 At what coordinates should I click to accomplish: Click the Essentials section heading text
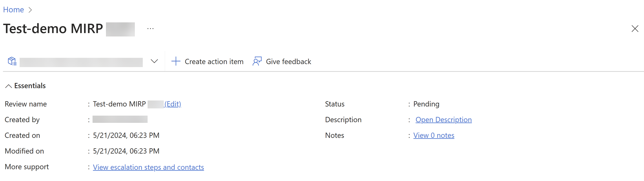[x=30, y=86]
